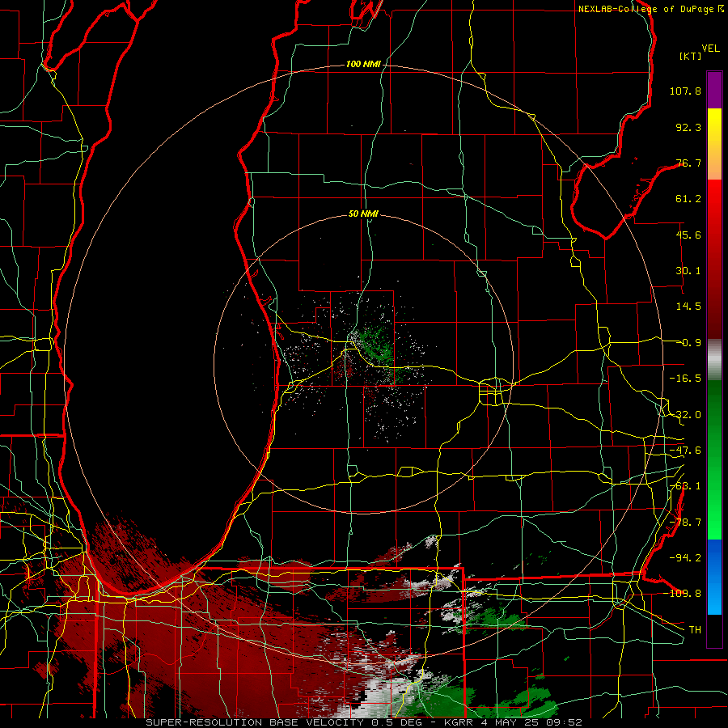This screenshot has width=728, height=728.
Task: Click the 107.8 velocity scale value
Action: click(x=685, y=91)
